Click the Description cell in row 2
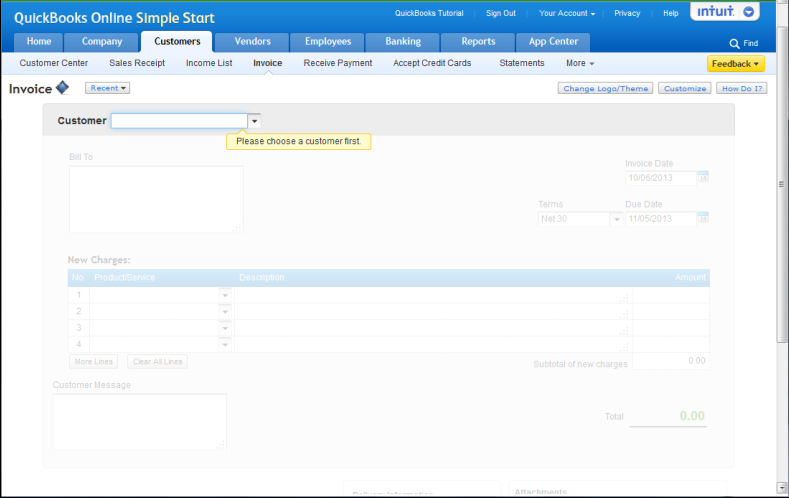Viewport: 789px width, 498px height. (x=433, y=312)
